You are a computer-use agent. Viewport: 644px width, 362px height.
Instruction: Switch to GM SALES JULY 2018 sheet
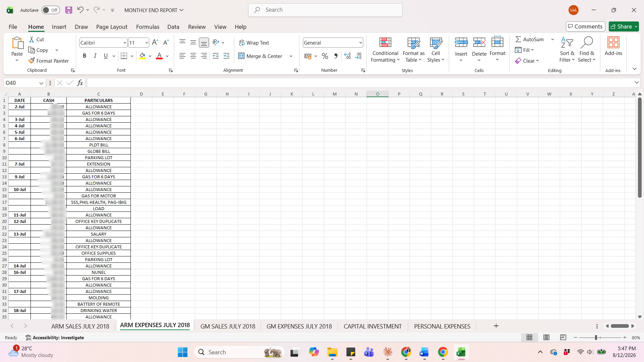point(228,326)
